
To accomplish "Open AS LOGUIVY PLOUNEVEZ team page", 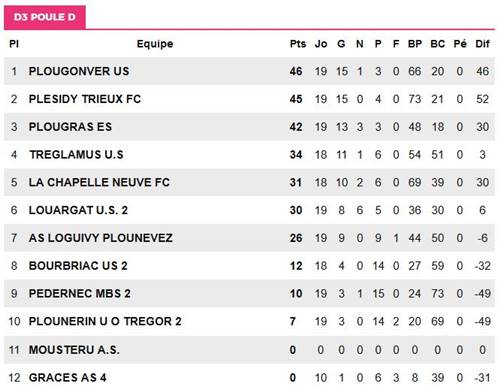I will coord(100,238).
